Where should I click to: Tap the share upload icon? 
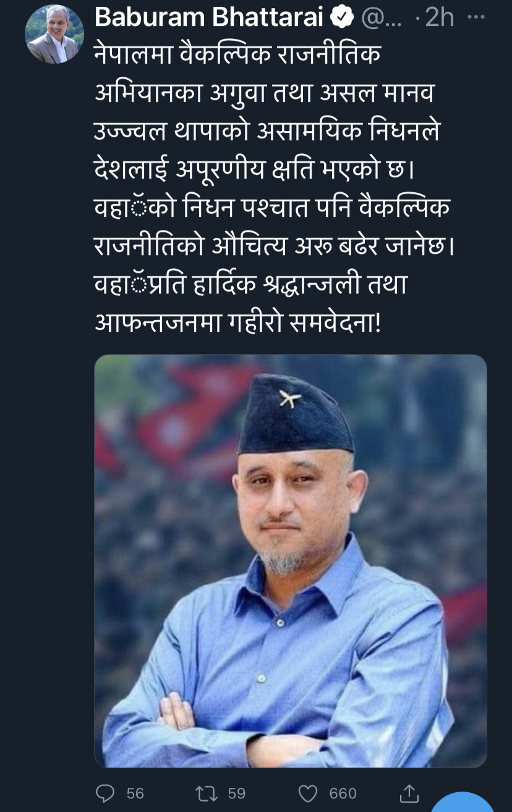(x=409, y=793)
